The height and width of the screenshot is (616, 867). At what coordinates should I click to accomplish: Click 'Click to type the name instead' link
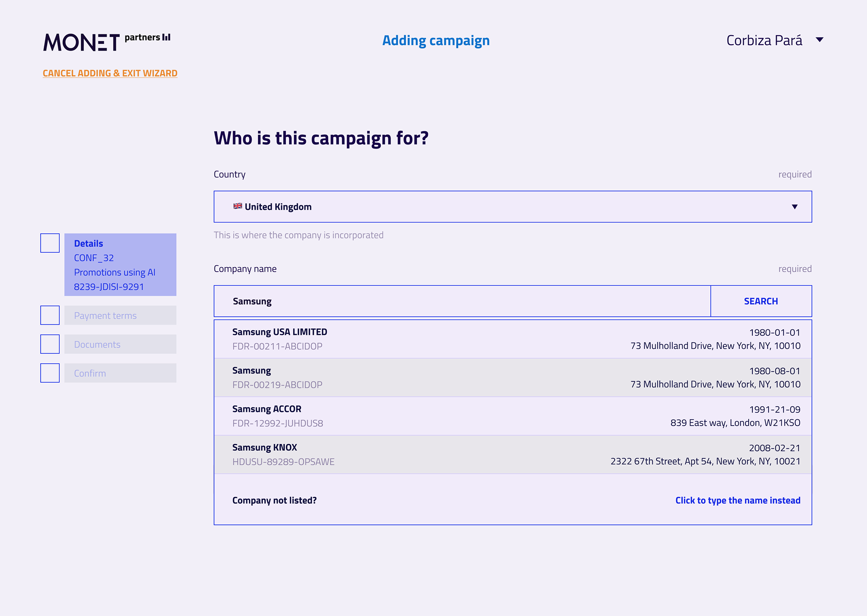coord(738,500)
